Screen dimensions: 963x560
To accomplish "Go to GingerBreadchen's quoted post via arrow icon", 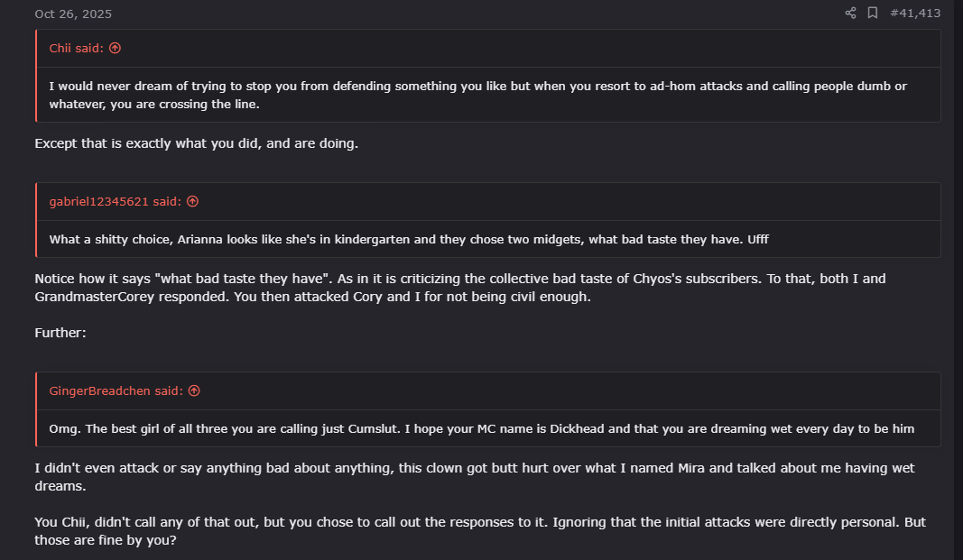I will [x=194, y=390].
